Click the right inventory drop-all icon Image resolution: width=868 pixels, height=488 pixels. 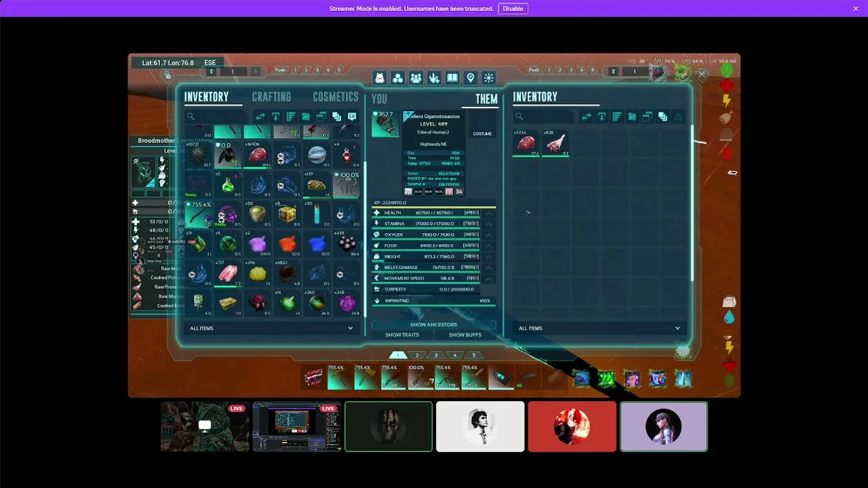pyautogui.click(x=601, y=117)
